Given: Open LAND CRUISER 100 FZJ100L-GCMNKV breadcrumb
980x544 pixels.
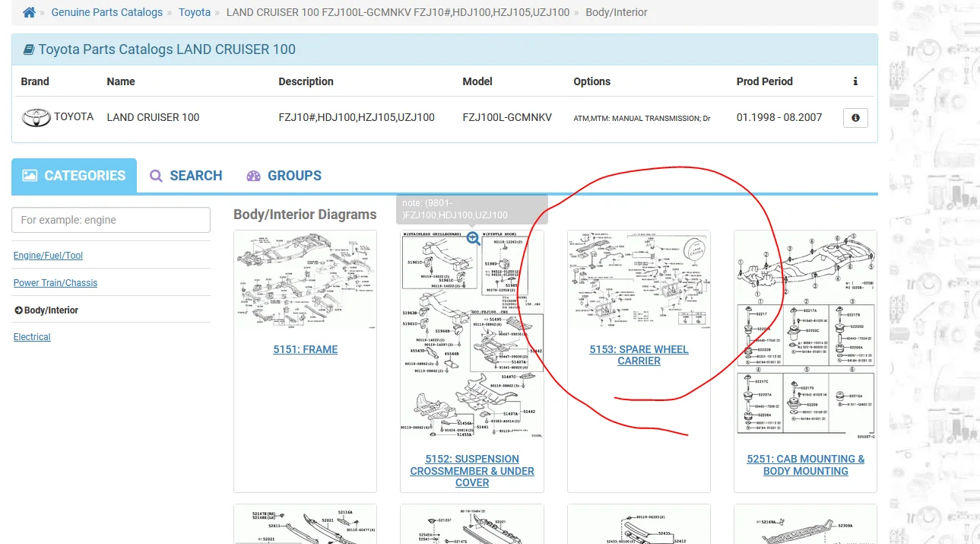Looking at the screenshot, I should (x=398, y=12).
